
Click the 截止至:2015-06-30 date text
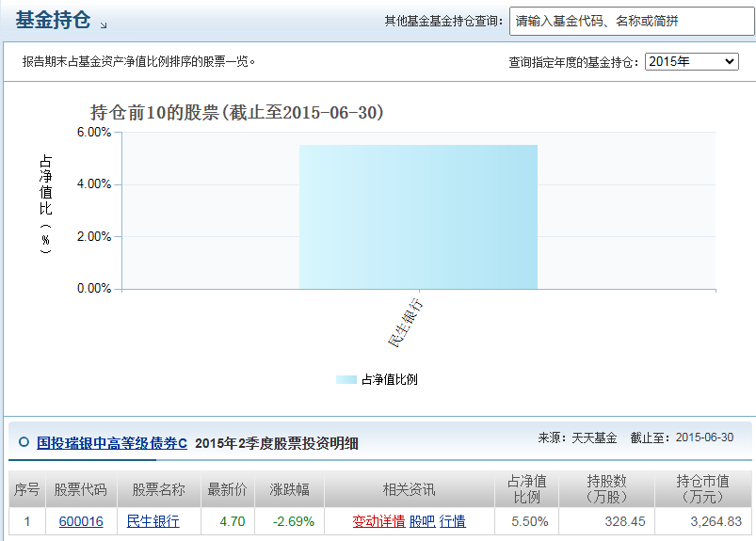[682, 438]
